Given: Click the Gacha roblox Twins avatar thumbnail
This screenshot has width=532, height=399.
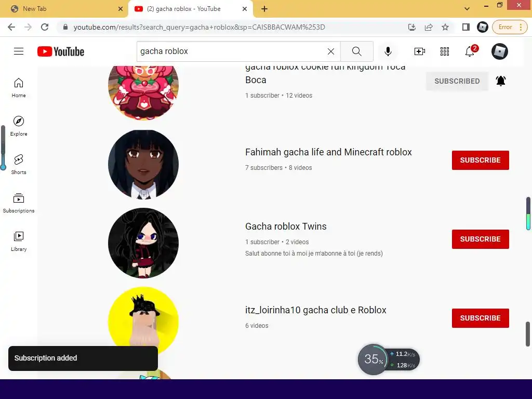Looking at the screenshot, I should pos(143,243).
